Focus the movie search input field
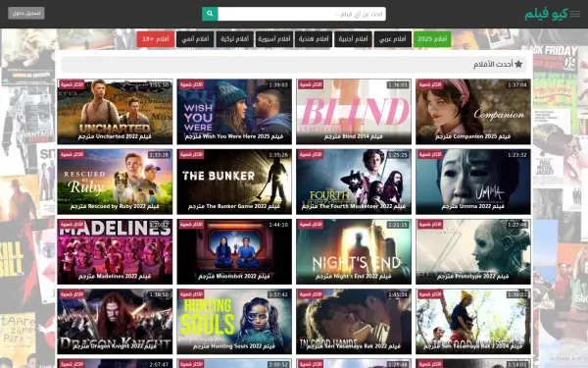The width and height of the screenshot is (588, 368). [302, 14]
